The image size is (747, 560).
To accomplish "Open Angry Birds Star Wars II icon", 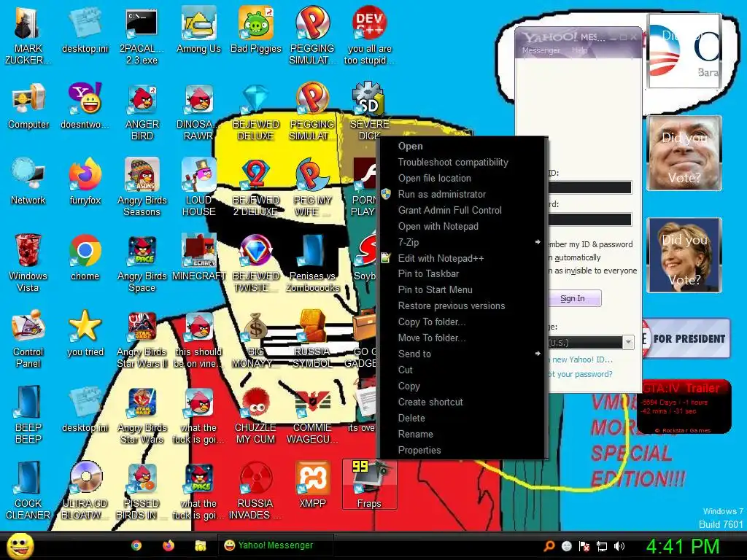I will (142, 339).
